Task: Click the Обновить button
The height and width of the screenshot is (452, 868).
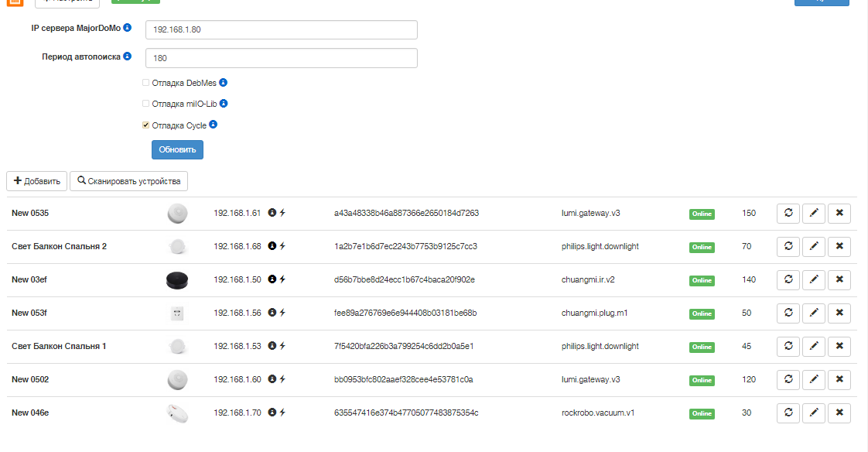Action: tap(177, 149)
